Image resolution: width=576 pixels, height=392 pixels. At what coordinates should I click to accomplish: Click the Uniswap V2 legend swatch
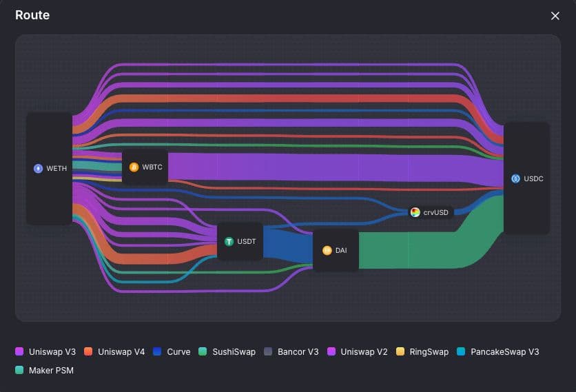(x=331, y=351)
